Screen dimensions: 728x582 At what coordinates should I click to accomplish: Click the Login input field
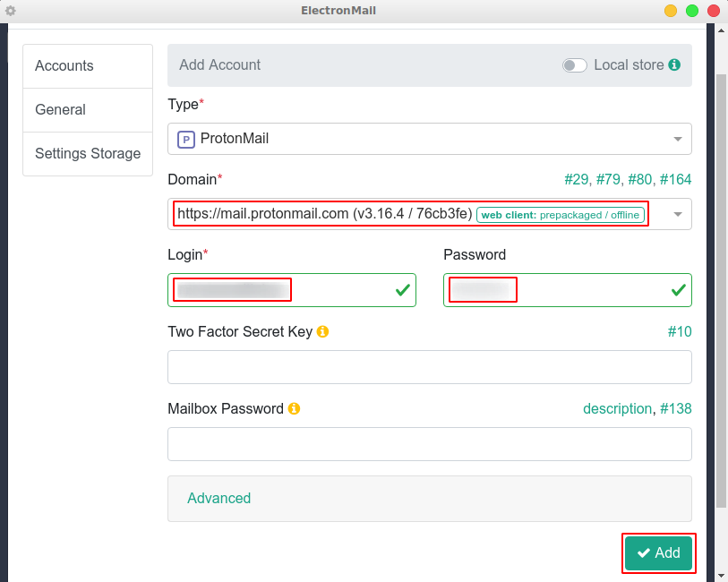pos(292,290)
